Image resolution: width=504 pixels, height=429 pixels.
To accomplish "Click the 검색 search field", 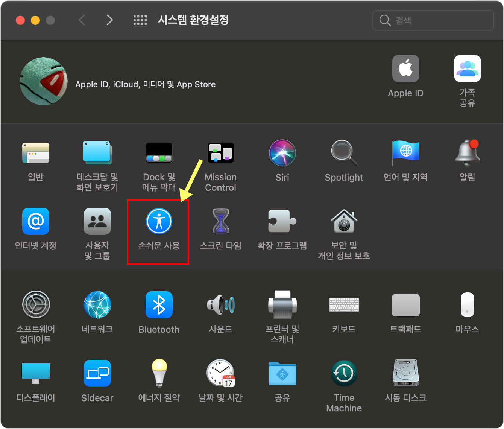I will [x=433, y=20].
